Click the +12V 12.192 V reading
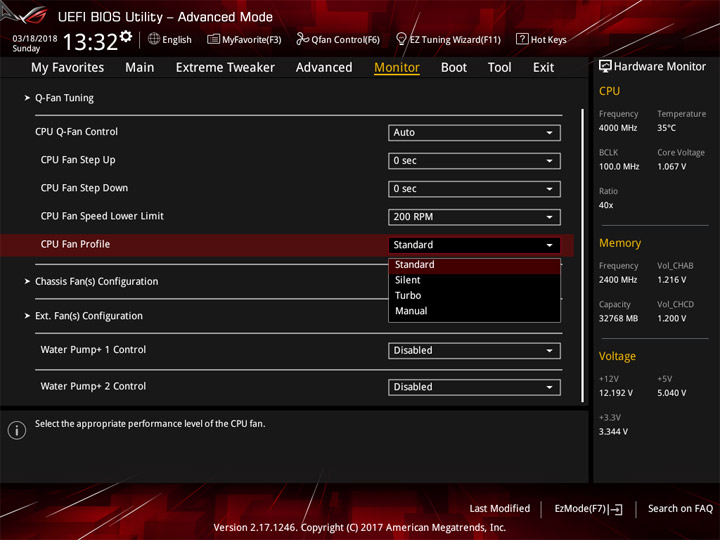Viewport: 720px width, 540px height. tap(615, 393)
